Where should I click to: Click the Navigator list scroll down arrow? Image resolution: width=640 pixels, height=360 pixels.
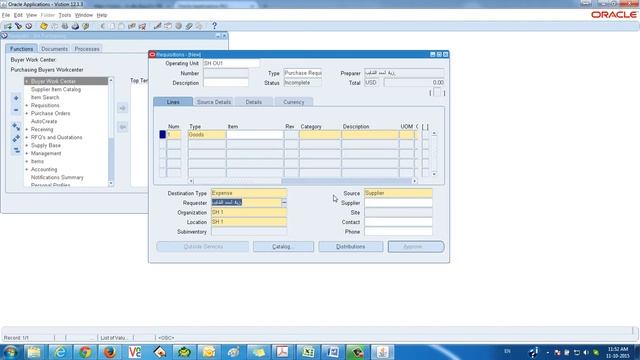(x=111, y=184)
